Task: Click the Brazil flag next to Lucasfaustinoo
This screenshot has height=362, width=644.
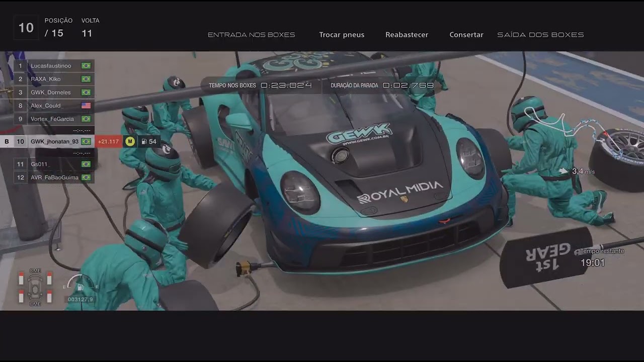Action: 86,66
